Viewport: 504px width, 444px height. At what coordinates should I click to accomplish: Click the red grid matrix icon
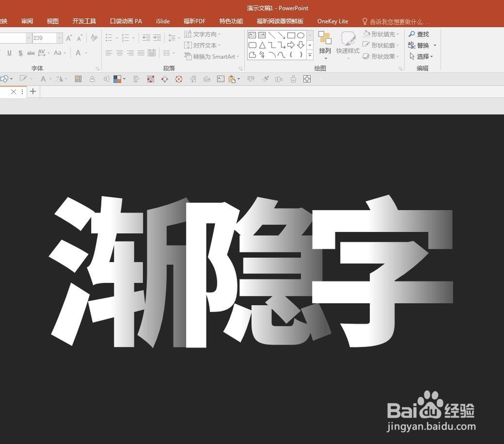click(x=150, y=79)
